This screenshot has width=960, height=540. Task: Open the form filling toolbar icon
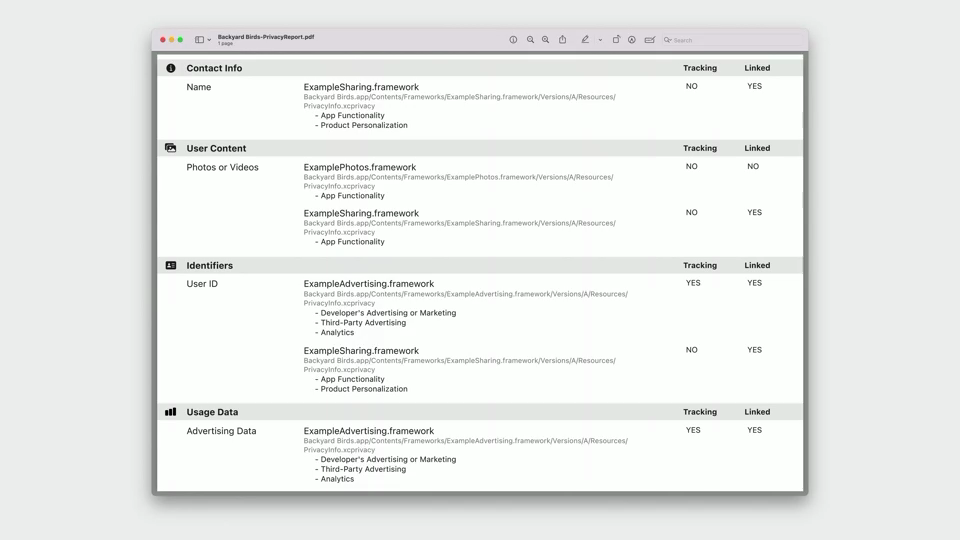[x=649, y=40]
